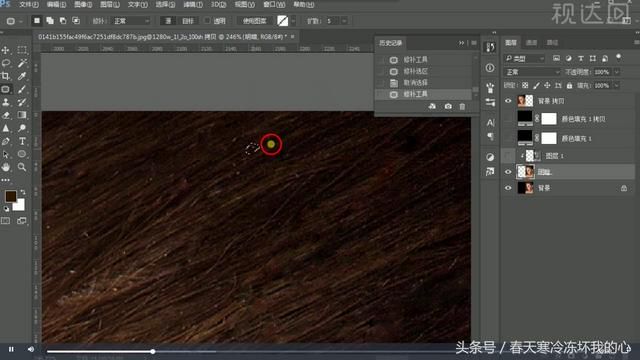
Task: Select the Eyedropper tool
Action: tap(22, 76)
